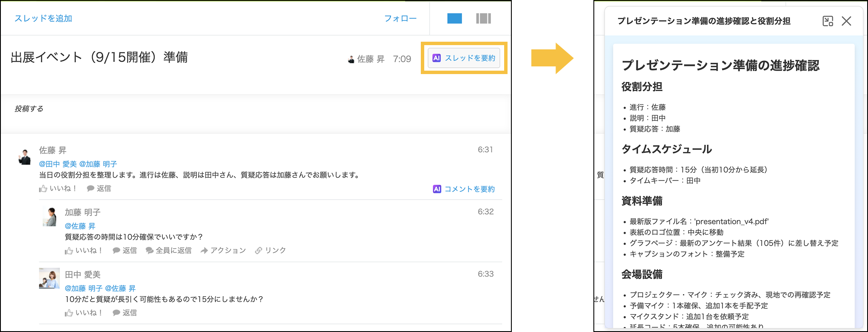Shrink the summary panel with the collapse icon
The width and height of the screenshot is (868, 332).
pos(828,21)
